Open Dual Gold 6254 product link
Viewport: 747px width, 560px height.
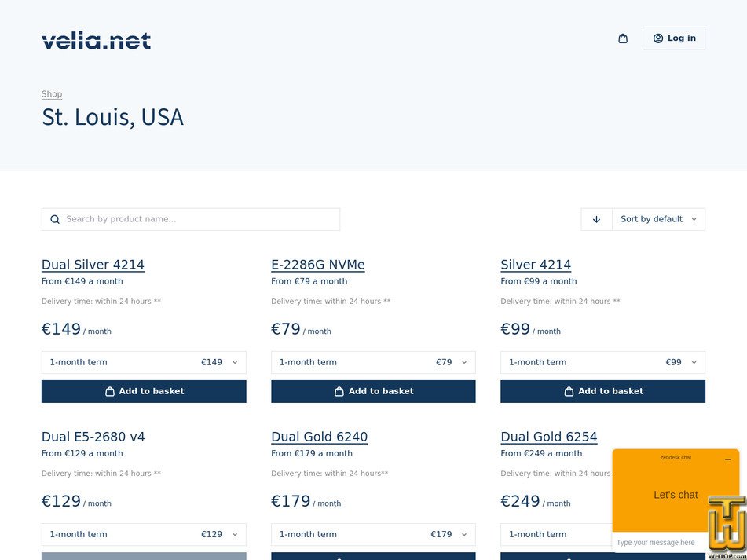click(x=549, y=437)
